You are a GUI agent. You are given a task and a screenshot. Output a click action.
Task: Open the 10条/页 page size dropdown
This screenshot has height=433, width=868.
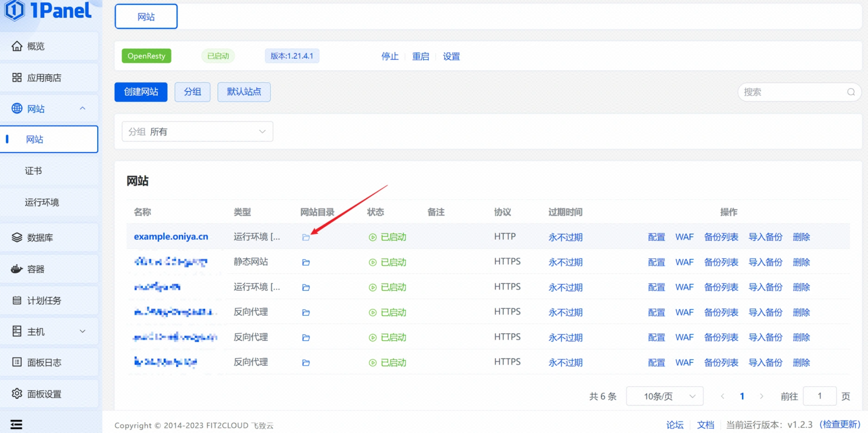click(x=664, y=396)
